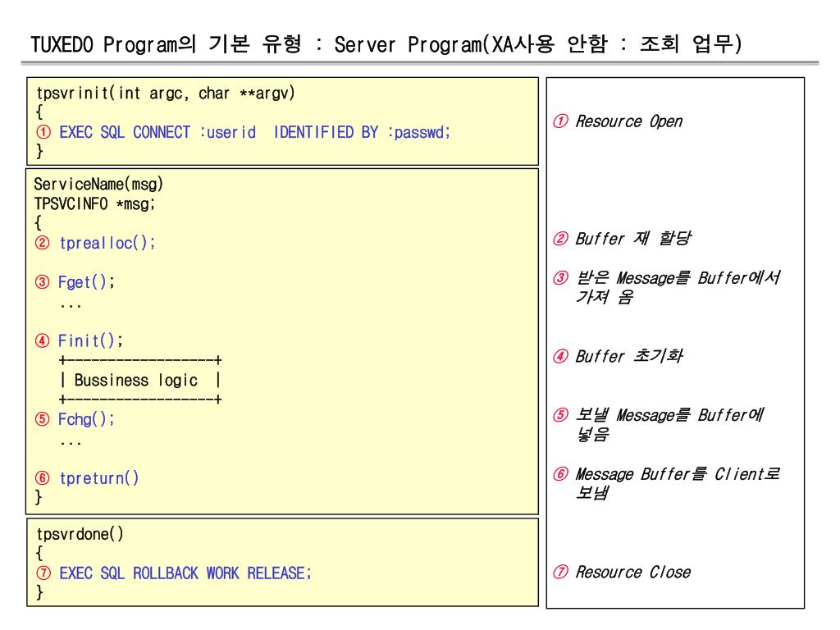
Task: Click '받은 Message를 Buffer에서 가져 옴' description
Action: tap(678, 287)
